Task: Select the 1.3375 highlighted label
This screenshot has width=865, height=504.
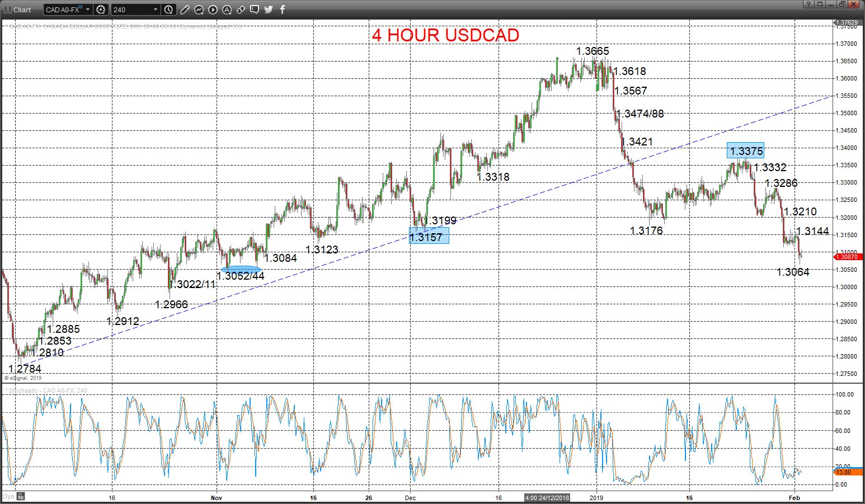Action: click(746, 151)
